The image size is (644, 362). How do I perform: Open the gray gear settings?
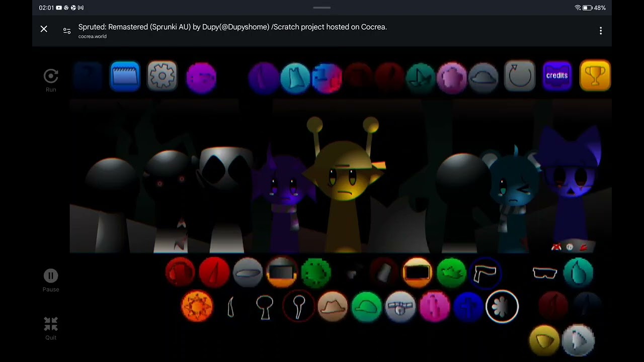click(162, 76)
